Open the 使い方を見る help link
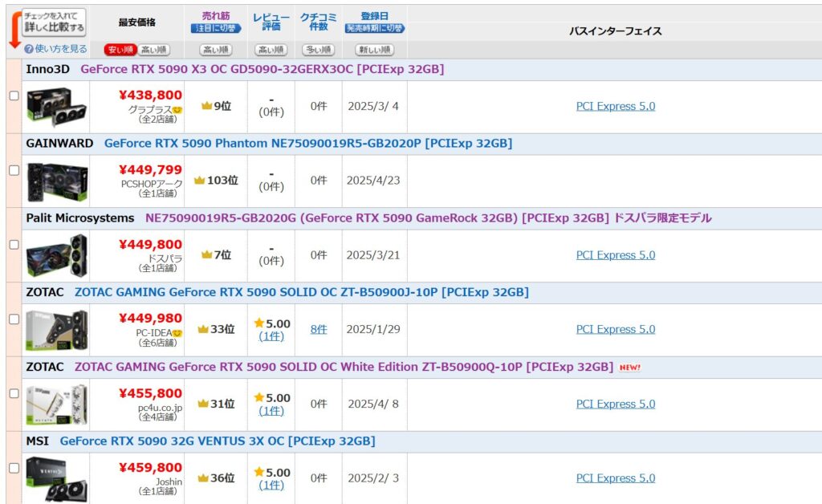 [61, 49]
